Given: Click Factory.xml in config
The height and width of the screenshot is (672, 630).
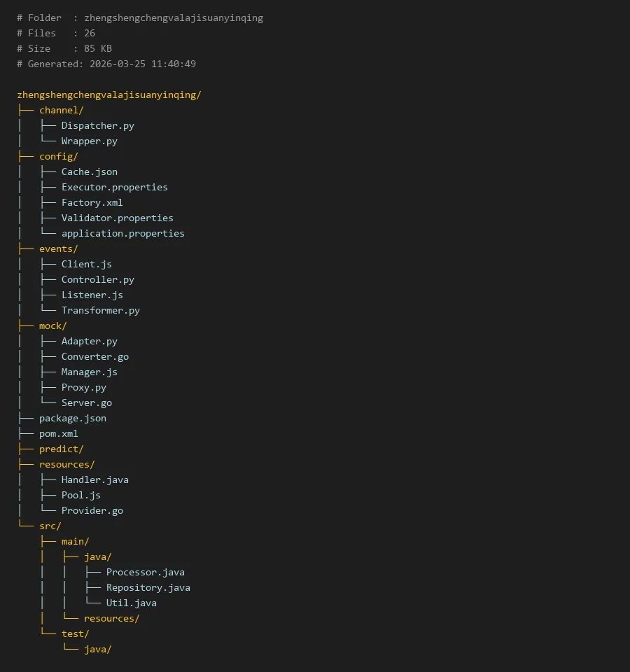Looking at the screenshot, I should (x=92, y=202).
